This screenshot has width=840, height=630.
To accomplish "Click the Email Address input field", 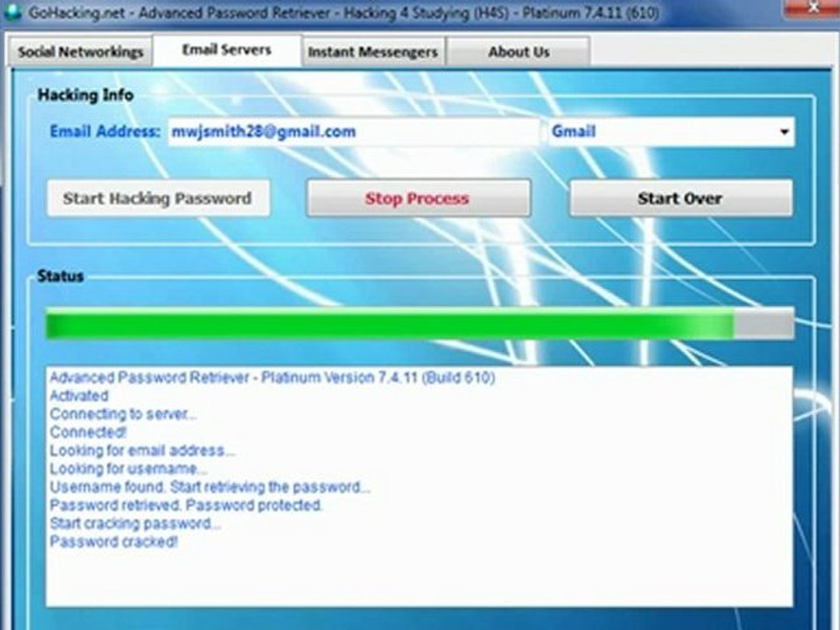I will 353,132.
